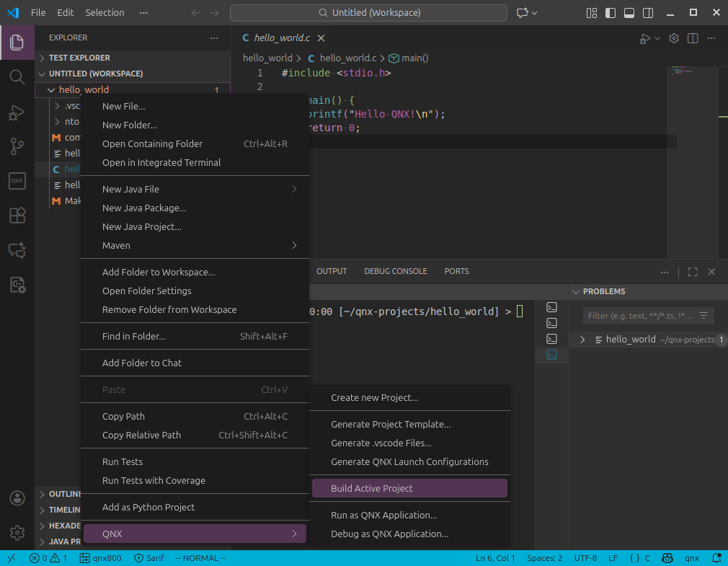
Task: Toggle the secondary side bar from the title bar
Action: [647, 13]
